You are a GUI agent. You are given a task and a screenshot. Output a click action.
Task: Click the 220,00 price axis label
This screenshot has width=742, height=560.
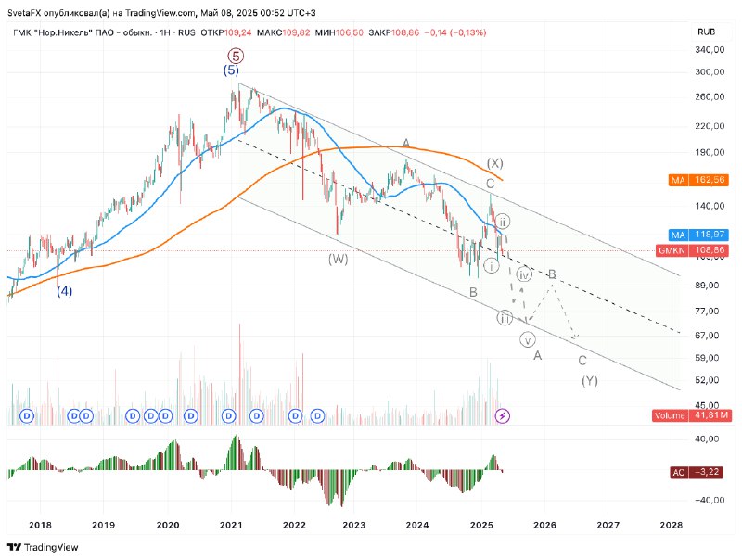710,126
